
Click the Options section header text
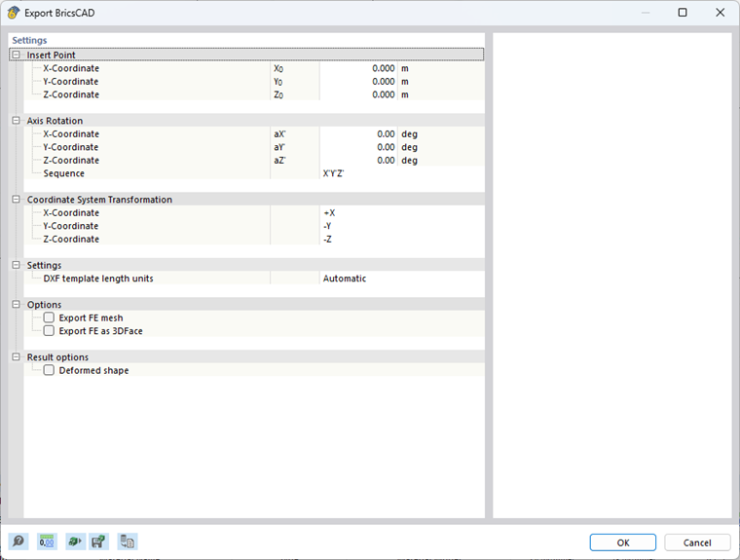(x=44, y=304)
